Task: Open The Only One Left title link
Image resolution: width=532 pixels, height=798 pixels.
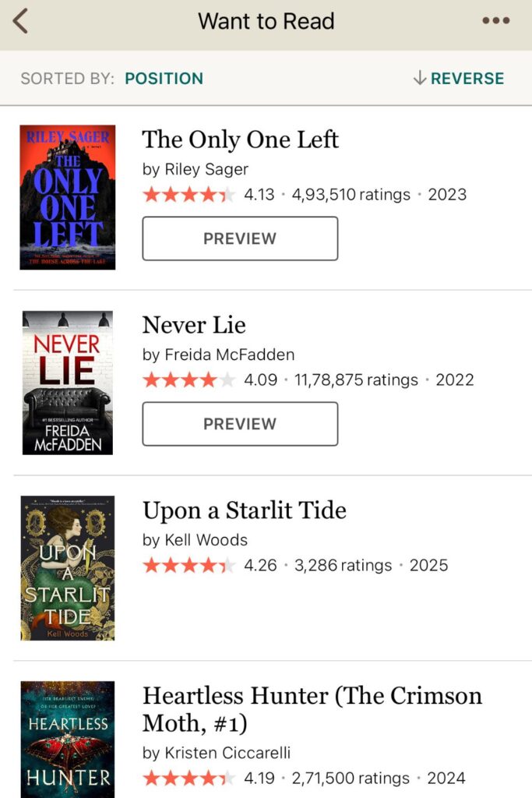Action: pyautogui.click(x=241, y=139)
